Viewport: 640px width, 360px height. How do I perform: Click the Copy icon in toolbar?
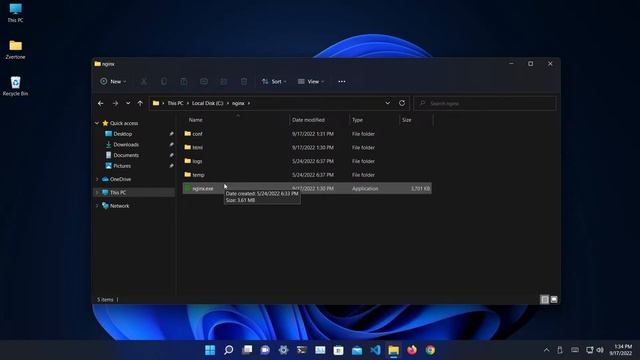pyautogui.click(x=164, y=82)
